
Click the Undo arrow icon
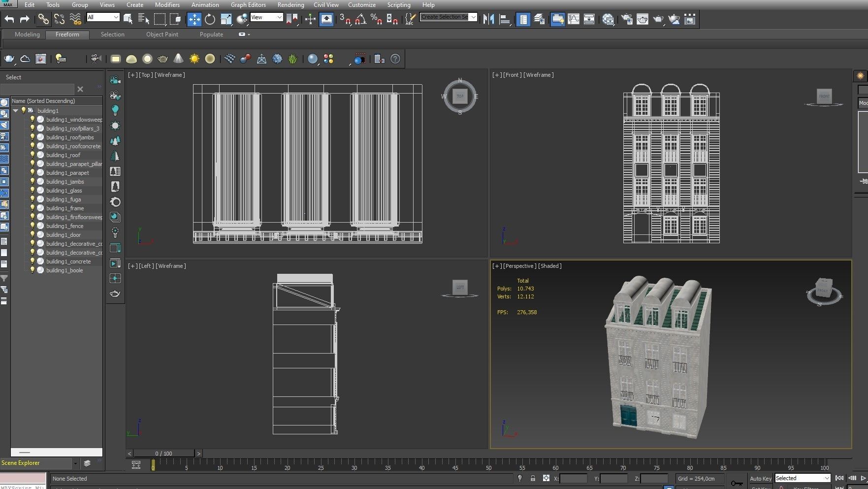[9, 19]
